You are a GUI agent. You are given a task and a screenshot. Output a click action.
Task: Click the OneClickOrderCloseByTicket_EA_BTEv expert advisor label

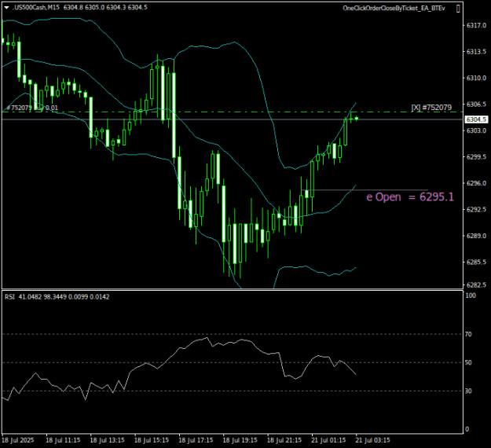pos(394,8)
